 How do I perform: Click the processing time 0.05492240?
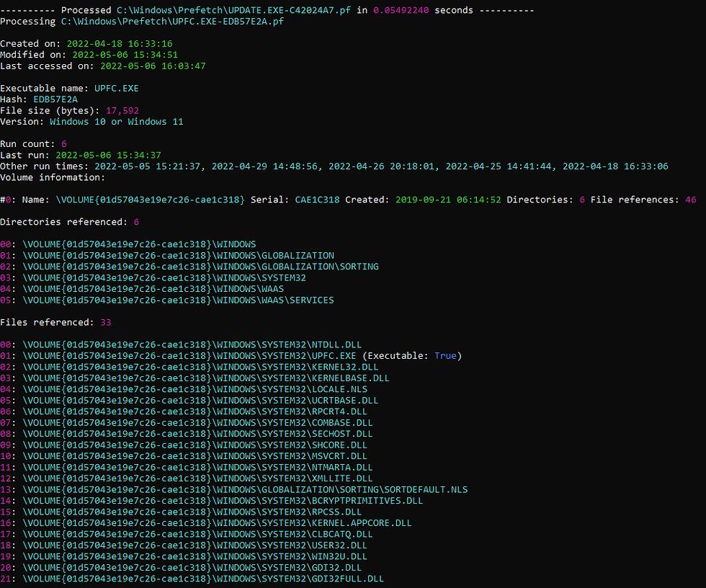pyautogui.click(x=401, y=10)
